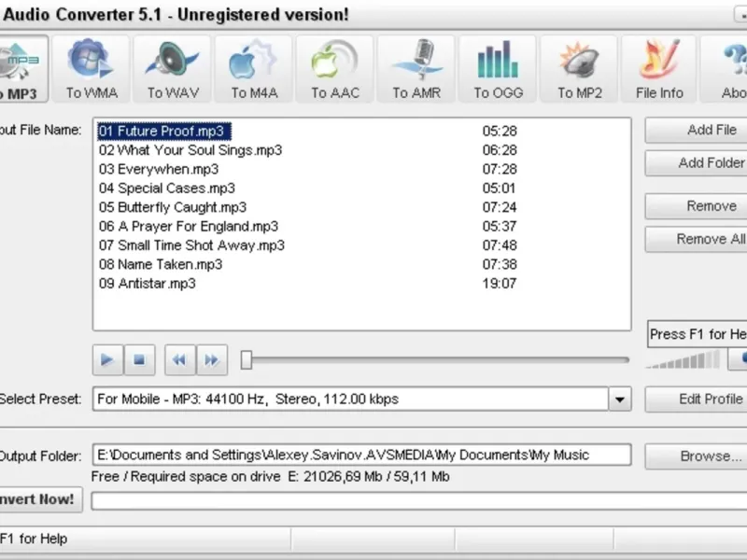This screenshot has width=747, height=560.
Task: Click the playback position slider handle
Action: point(247,360)
